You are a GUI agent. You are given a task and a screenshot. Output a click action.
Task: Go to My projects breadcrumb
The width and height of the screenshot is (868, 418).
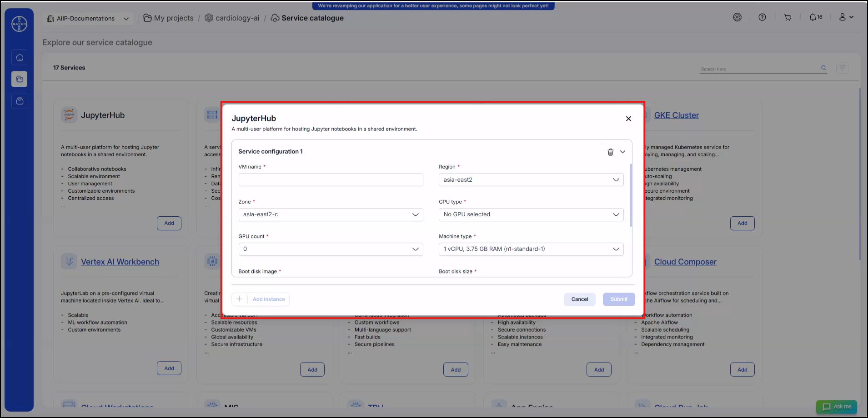click(x=174, y=18)
